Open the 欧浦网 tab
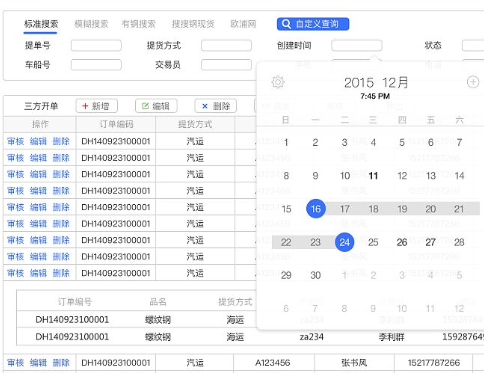The height and width of the screenshot is (373, 484). 243,24
